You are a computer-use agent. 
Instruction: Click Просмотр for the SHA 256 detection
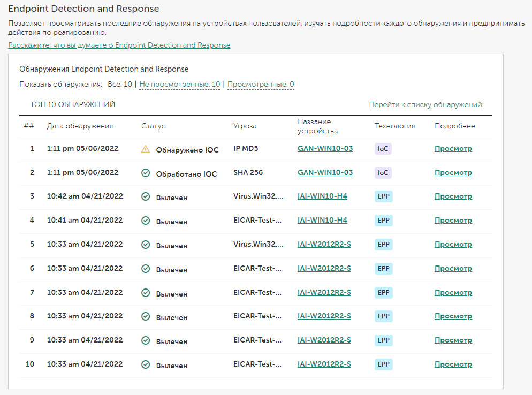click(453, 173)
